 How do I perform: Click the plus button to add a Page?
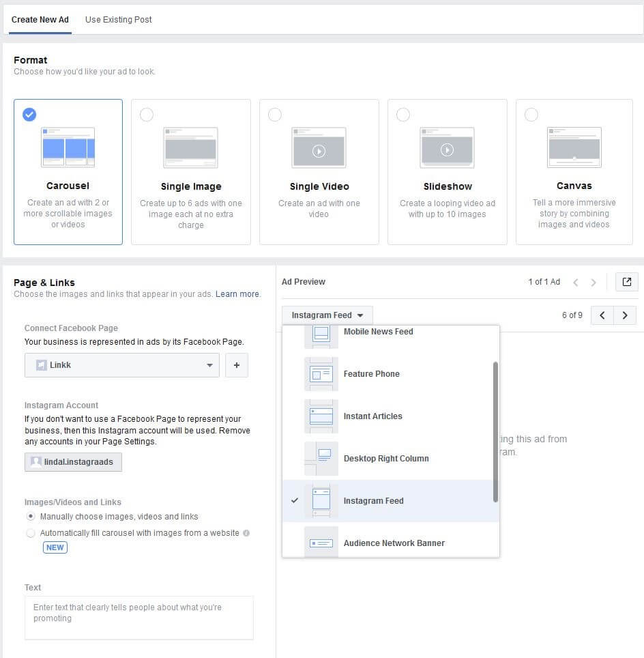(237, 365)
